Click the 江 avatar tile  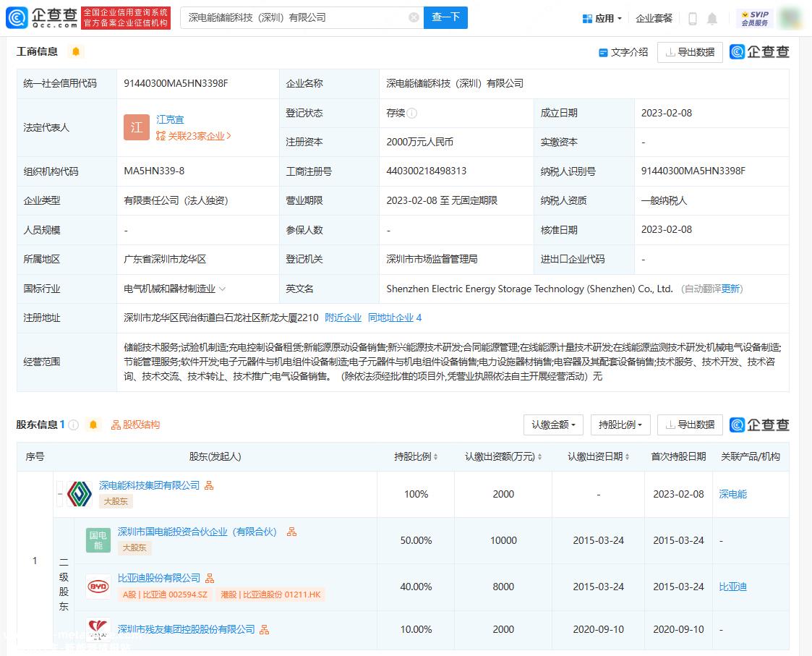click(x=136, y=127)
